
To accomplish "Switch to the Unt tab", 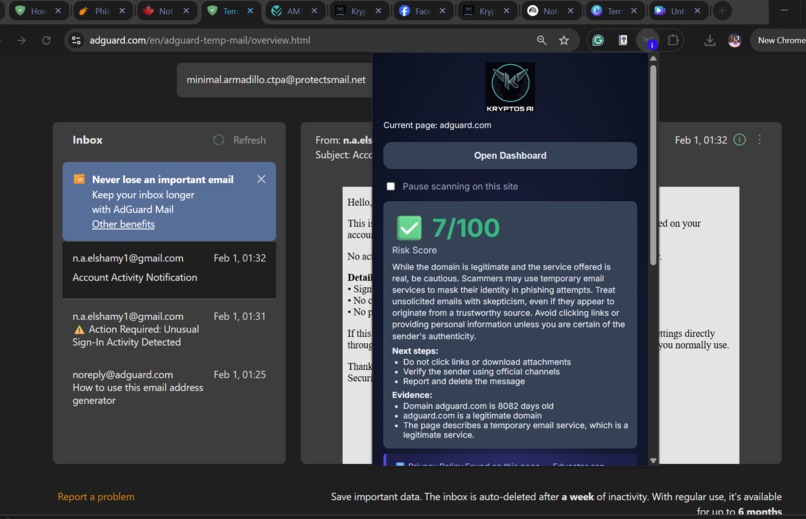I will (678, 11).
